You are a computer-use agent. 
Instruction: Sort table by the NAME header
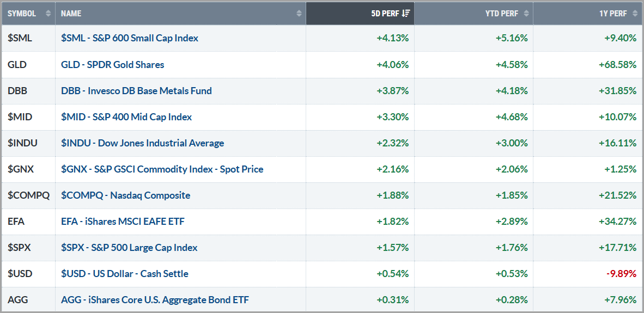71,14
